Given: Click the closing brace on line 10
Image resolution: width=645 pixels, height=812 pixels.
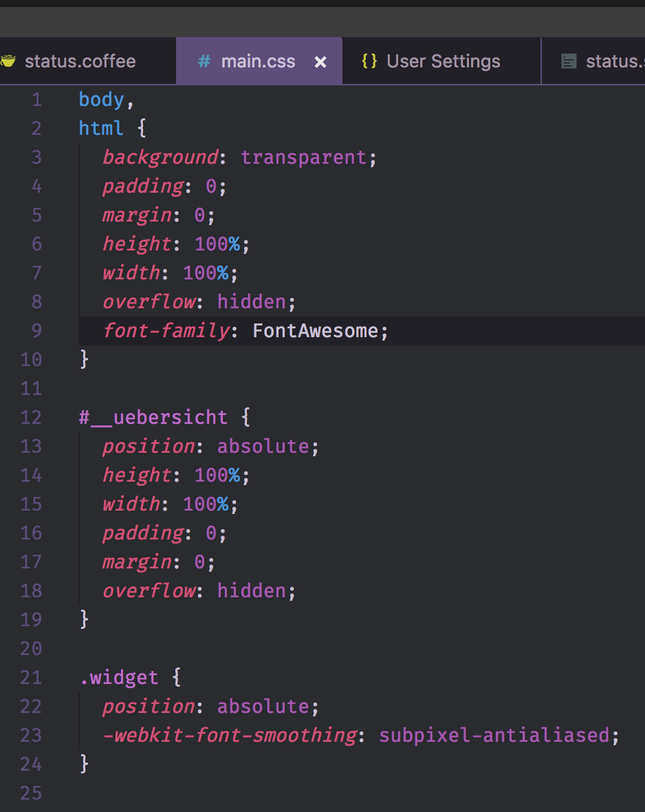Looking at the screenshot, I should (85, 359).
